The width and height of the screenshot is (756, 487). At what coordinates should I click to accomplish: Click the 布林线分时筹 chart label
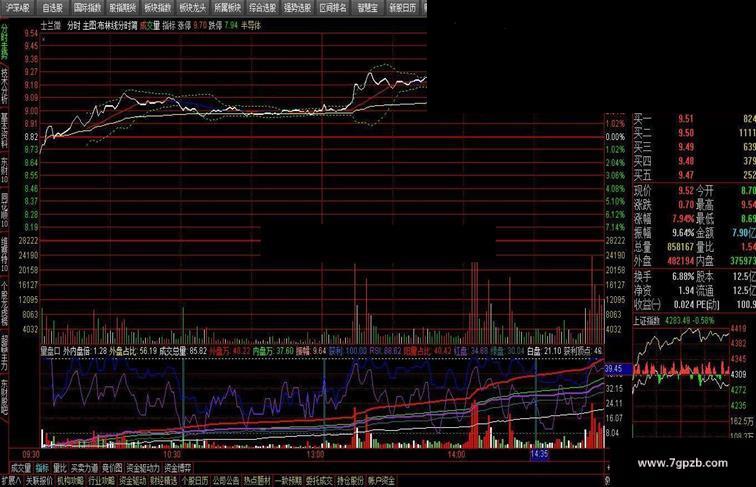click(x=117, y=26)
